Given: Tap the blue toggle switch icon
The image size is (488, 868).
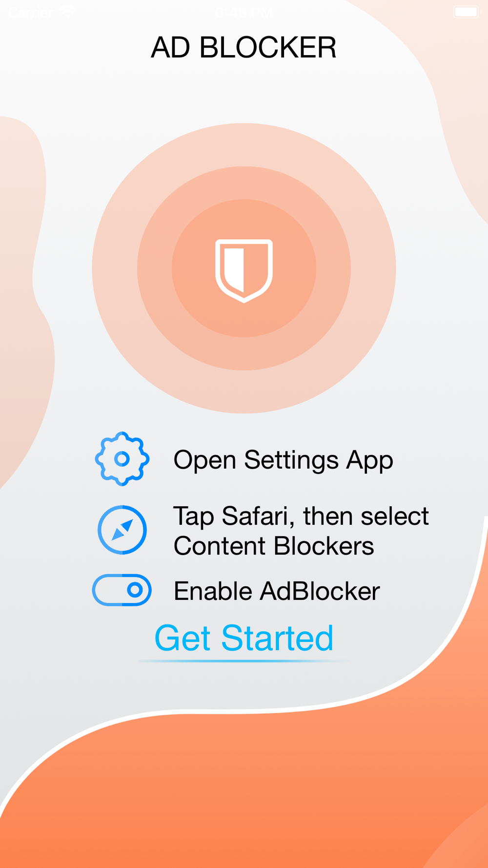Looking at the screenshot, I should (122, 590).
